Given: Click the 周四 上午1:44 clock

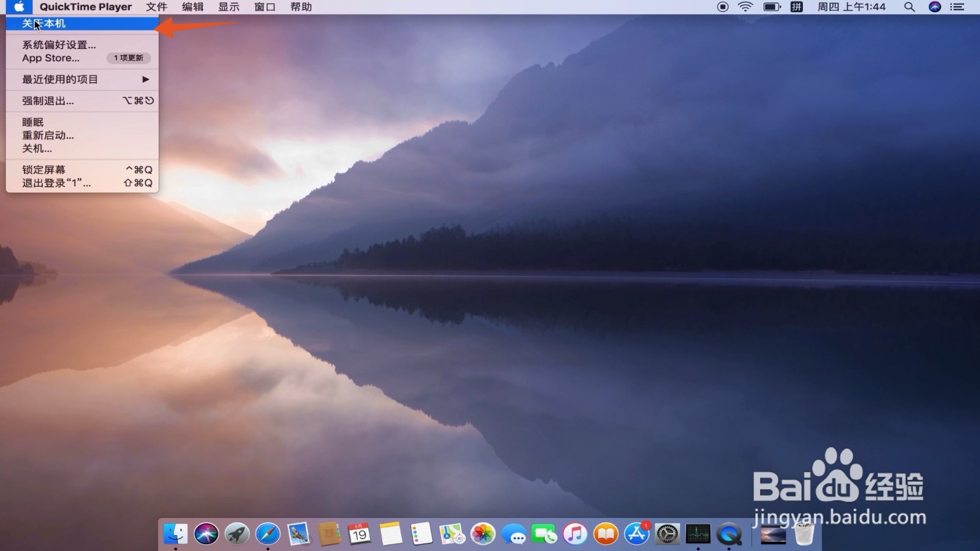Looking at the screenshot, I should tap(851, 7).
